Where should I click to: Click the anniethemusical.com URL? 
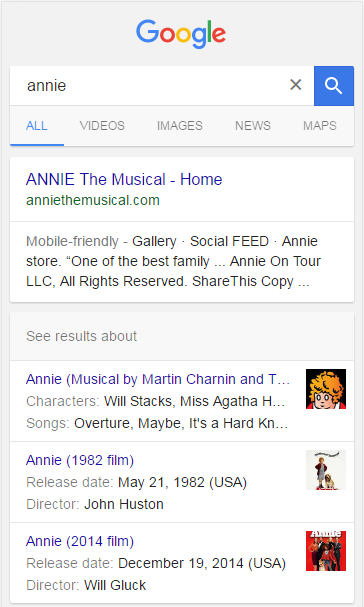(x=93, y=200)
